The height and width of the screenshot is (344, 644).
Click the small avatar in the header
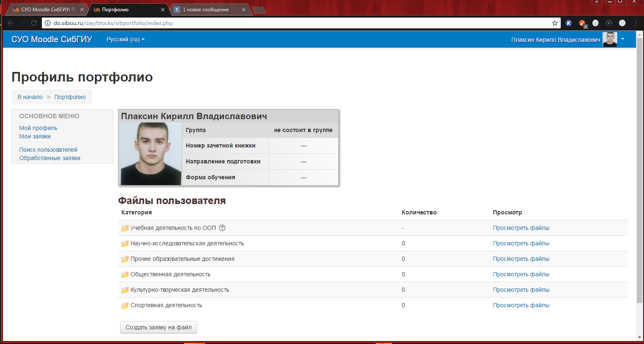click(610, 39)
